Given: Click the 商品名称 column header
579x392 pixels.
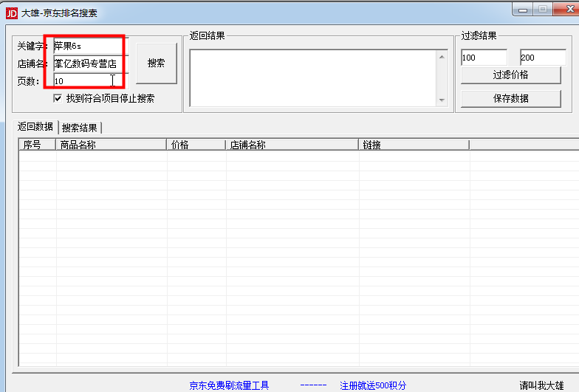Looking at the screenshot, I should (111, 145).
